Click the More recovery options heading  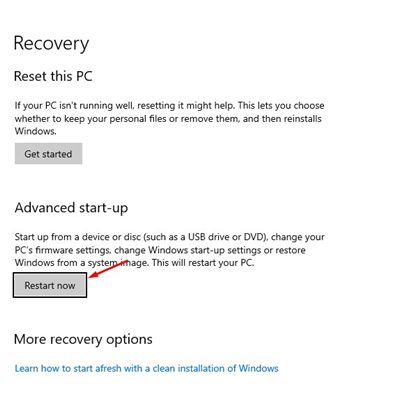point(83,339)
